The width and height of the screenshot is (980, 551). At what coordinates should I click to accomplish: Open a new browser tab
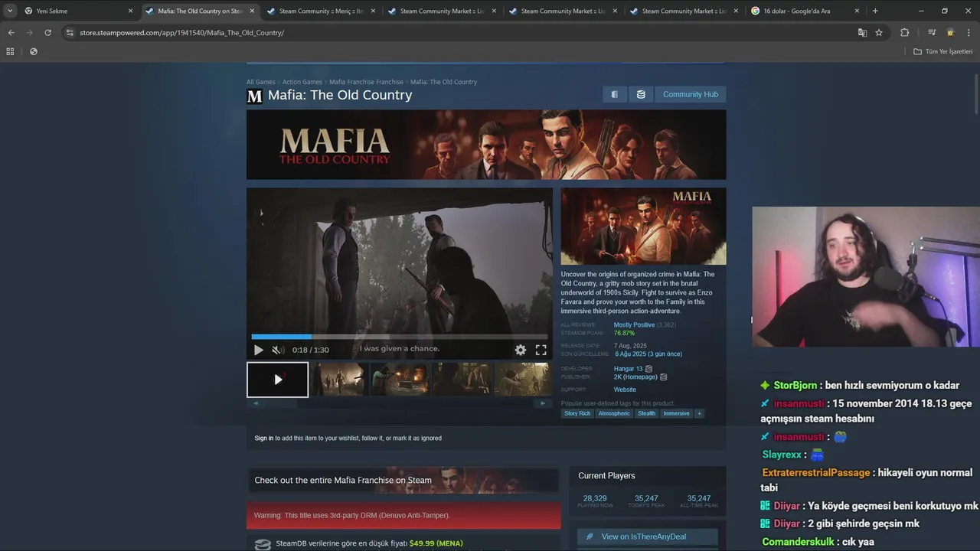875,11
